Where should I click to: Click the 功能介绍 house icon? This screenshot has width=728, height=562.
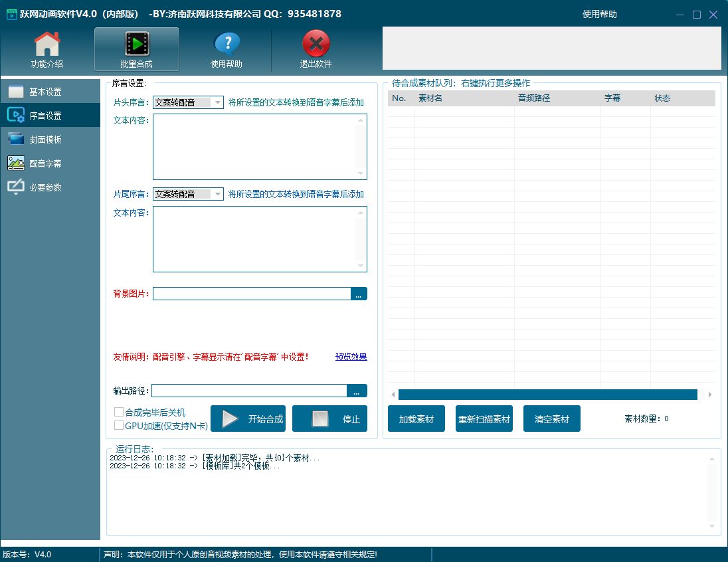pos(46,45)
